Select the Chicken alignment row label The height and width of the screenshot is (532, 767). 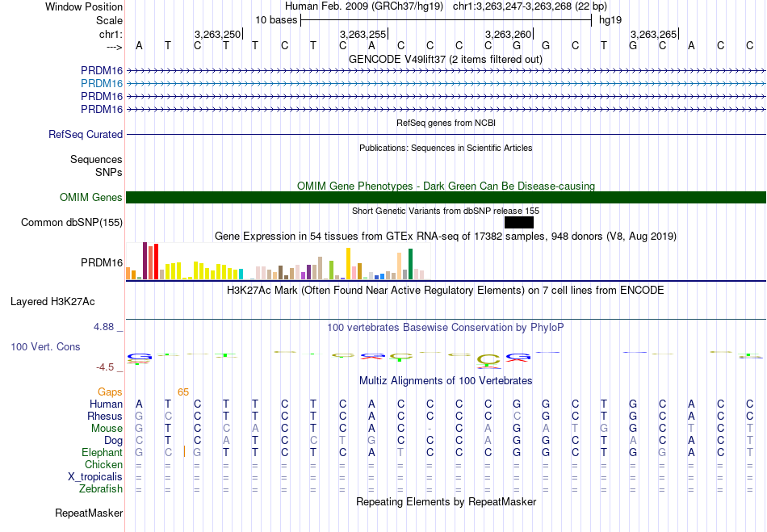[103, 464]
